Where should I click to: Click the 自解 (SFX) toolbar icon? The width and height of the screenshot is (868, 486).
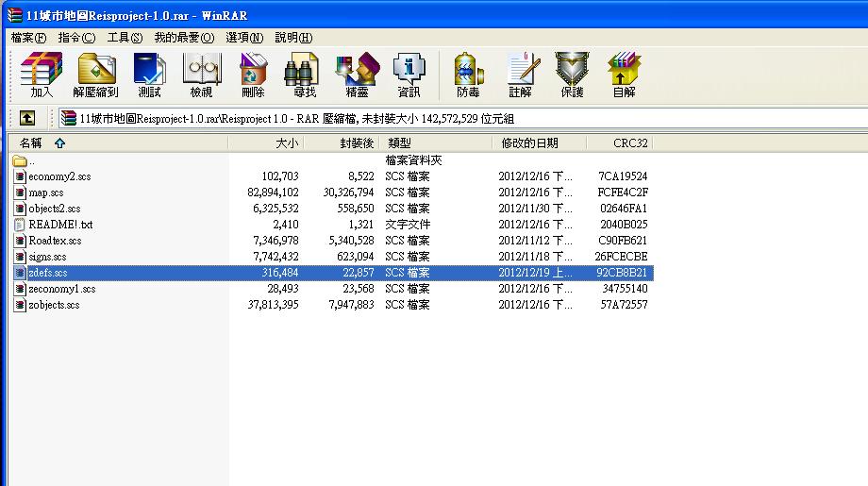(x=624, y=75)
